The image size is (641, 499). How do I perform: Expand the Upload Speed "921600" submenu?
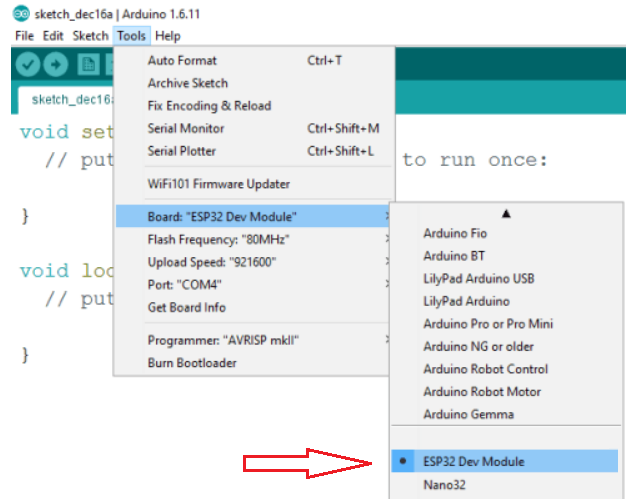tap(253, 262)
